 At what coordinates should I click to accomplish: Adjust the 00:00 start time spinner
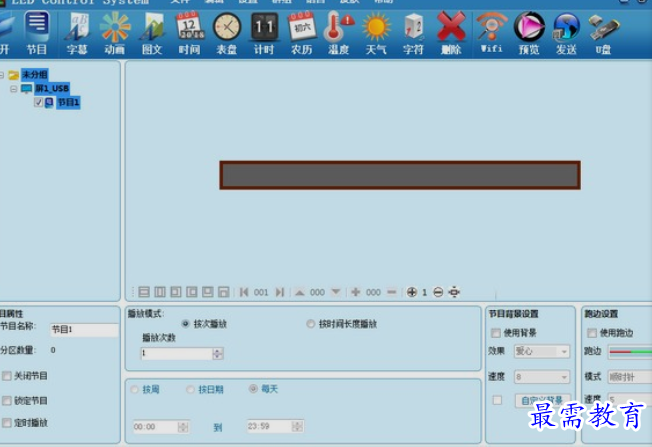(x=183, y=427)
